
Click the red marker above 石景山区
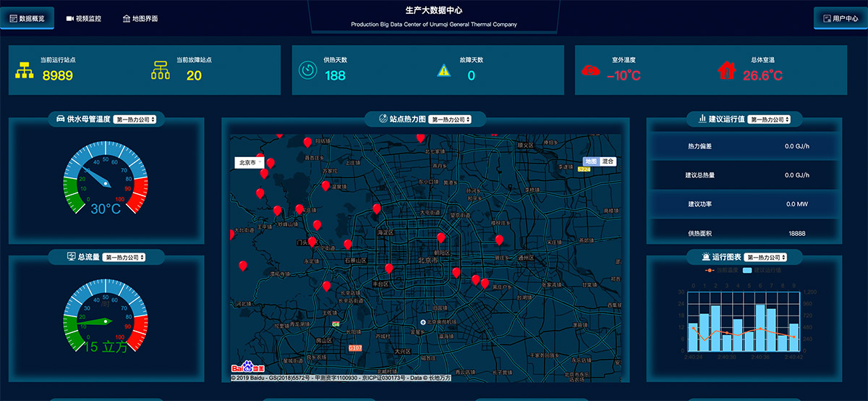(348, 245)
